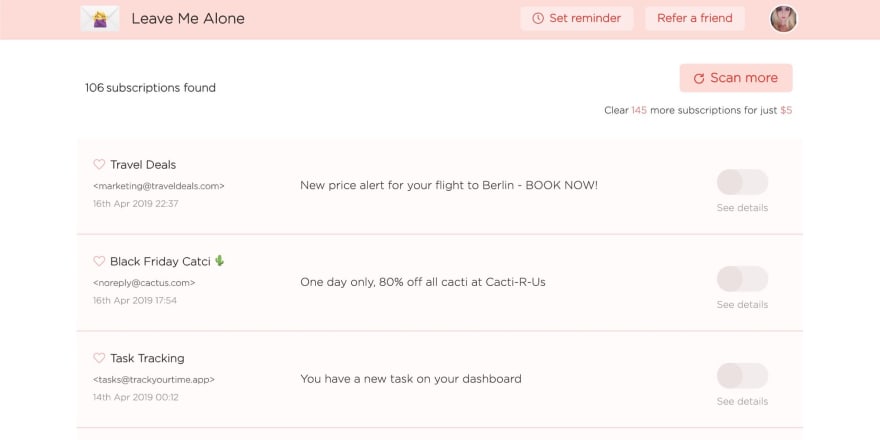Viewport: 880px width, 440px height.
Task: Expand See details for Travel Deals
Action: point(742,208)
